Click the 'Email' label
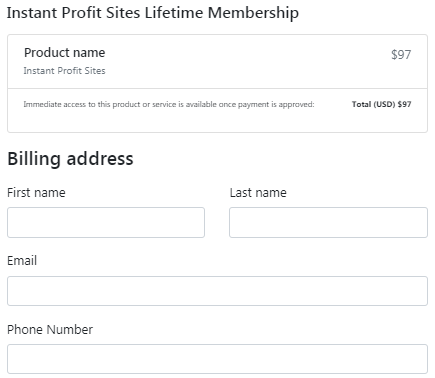The image size is (435, 378). 22,261
